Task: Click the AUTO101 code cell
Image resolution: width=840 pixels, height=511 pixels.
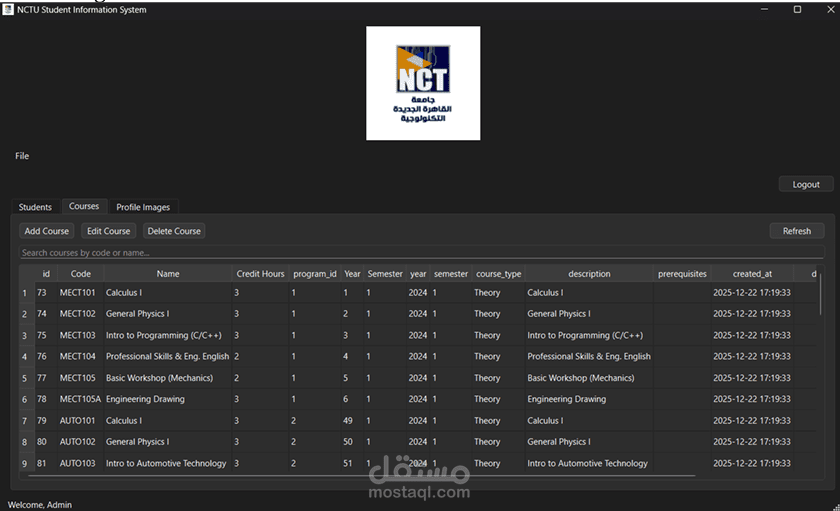Action: (78, 420)
